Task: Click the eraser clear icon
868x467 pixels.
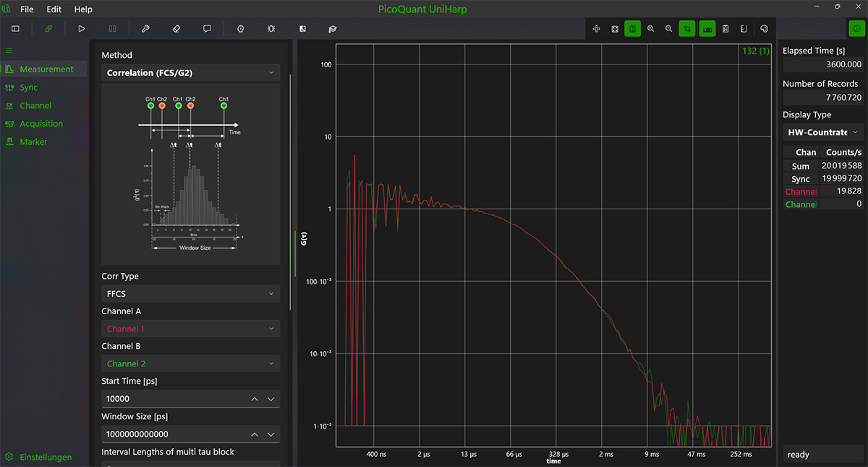Action: coord(176,28)
